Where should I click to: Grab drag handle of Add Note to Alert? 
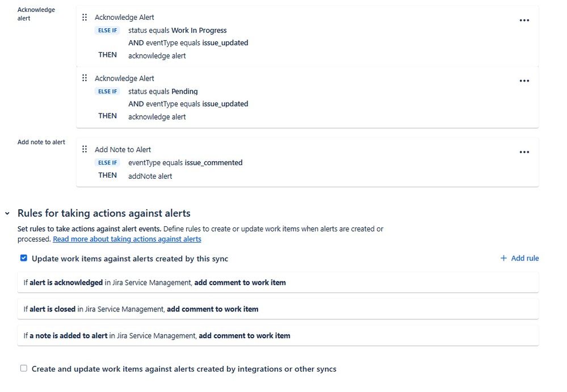(85, 149)
